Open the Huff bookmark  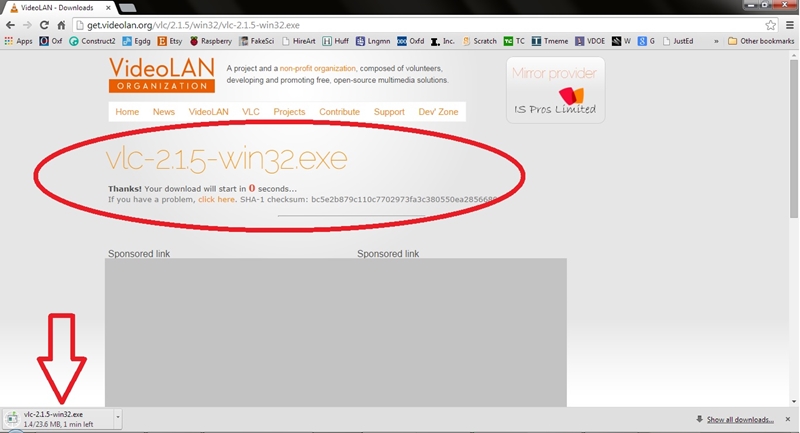click(x=336, y=41)
